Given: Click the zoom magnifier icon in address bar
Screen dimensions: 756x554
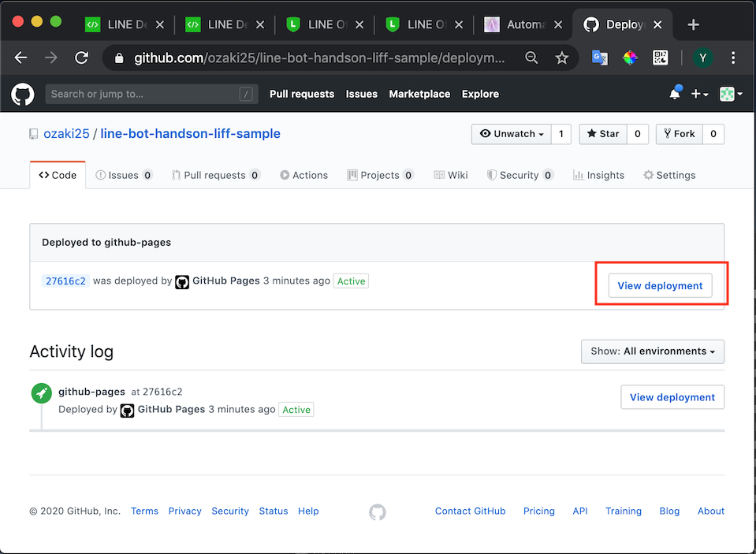Looking at the screenshot, I should click(x=531, y=58).
